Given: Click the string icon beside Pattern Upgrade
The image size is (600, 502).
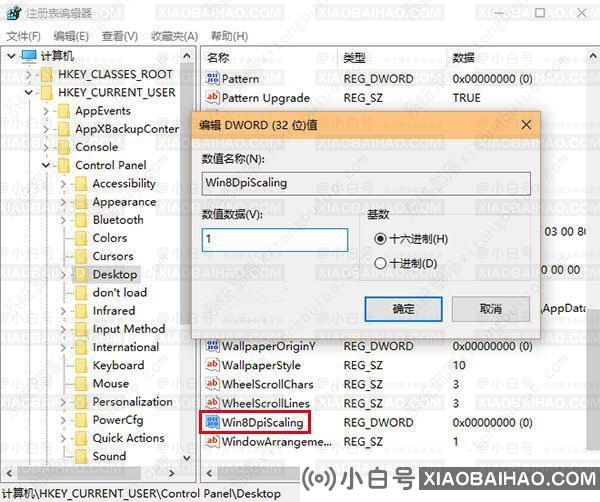Looking at the screenshot, I should pos(212,98).
